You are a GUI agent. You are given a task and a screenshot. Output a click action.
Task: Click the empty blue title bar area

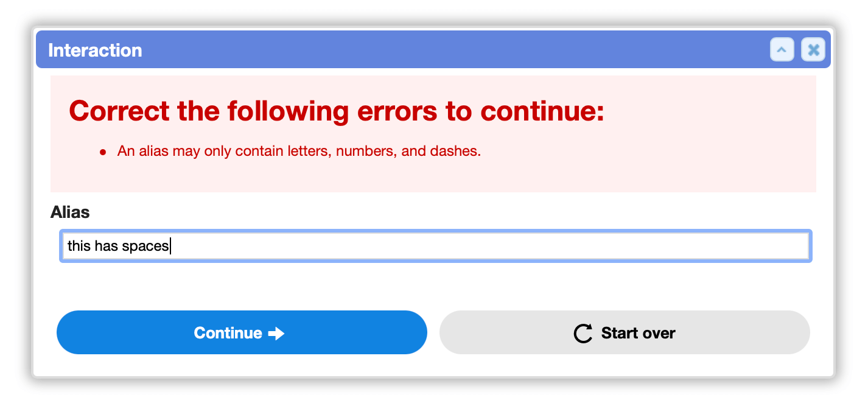(x=457, y=50)
